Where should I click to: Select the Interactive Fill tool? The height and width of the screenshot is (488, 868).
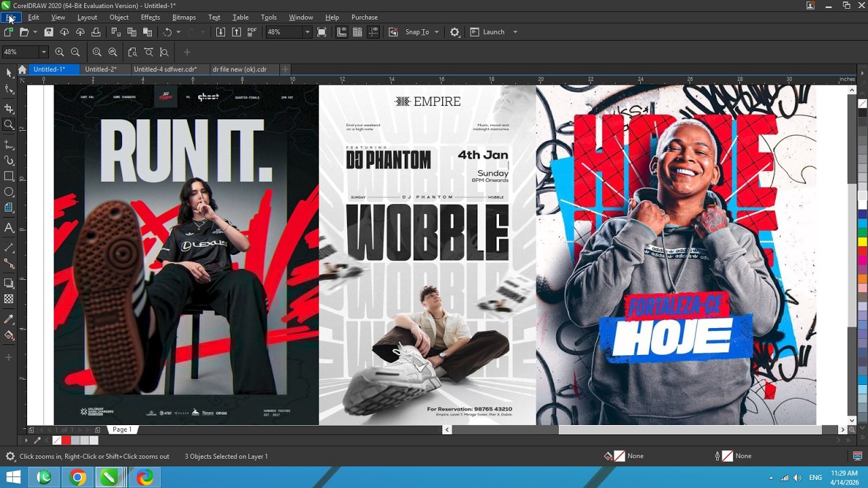point(9,335)
